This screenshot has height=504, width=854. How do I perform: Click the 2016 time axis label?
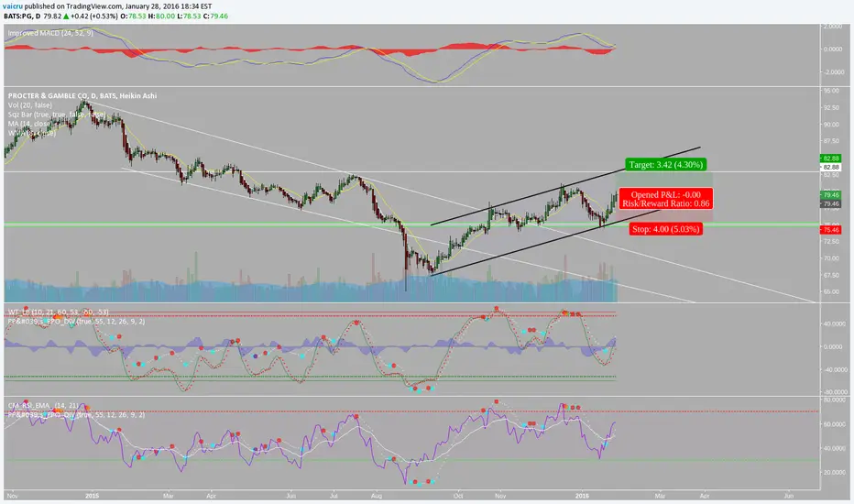pyautogui.click(x=582, y=496)
